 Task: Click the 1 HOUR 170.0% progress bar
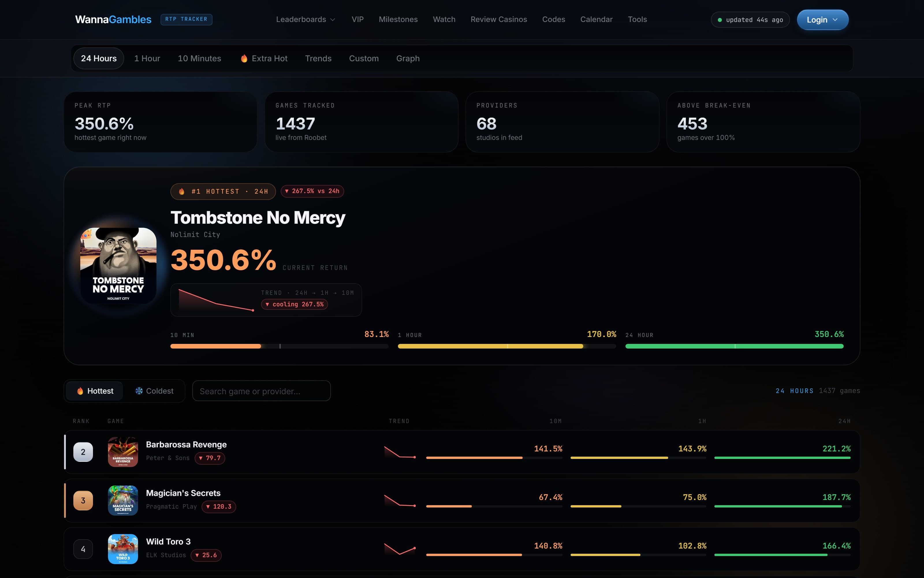click(507, 346)
